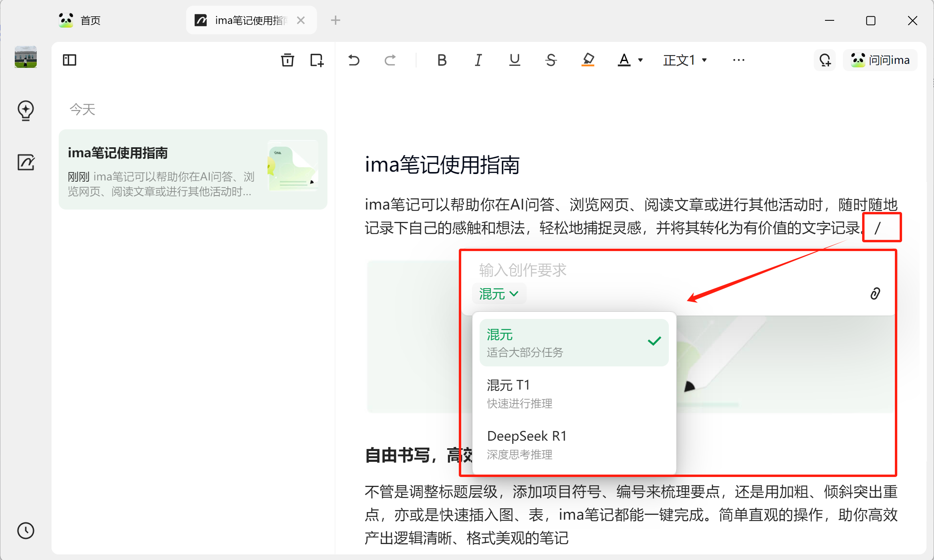Redo the last edit
Image resolution: width=934 pixels, height=560 pixels.
tap(390, 60)
